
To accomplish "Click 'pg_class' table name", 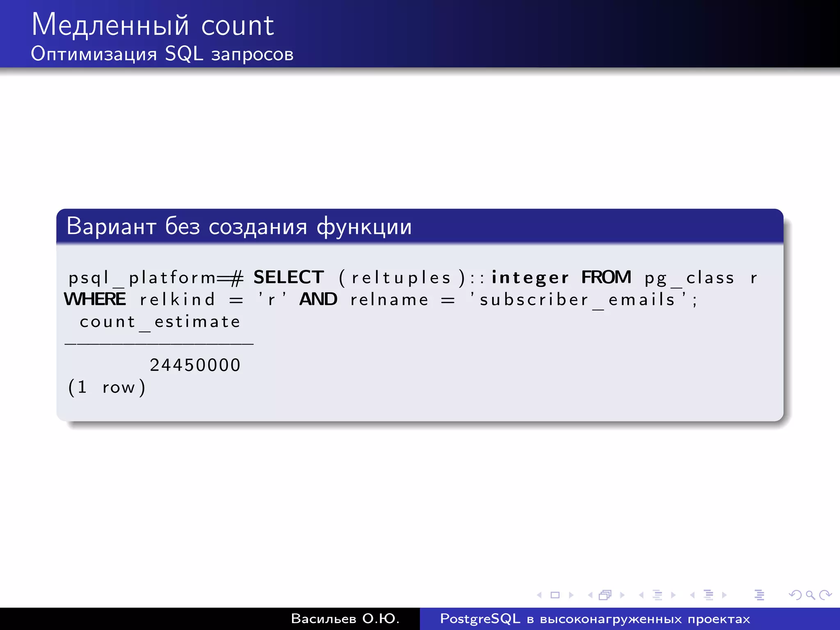I will [689, 278].
